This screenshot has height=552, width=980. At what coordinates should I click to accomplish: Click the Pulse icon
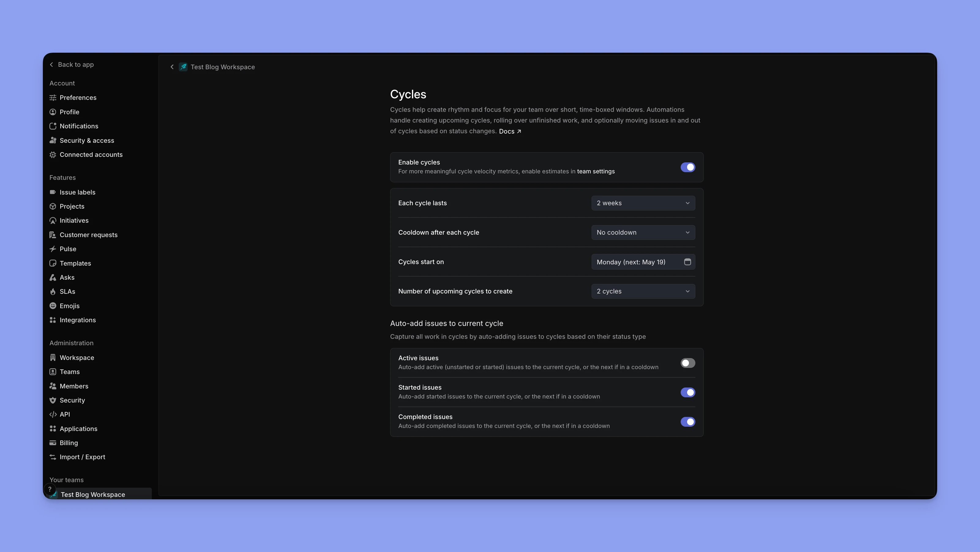[x=53, y=249]
